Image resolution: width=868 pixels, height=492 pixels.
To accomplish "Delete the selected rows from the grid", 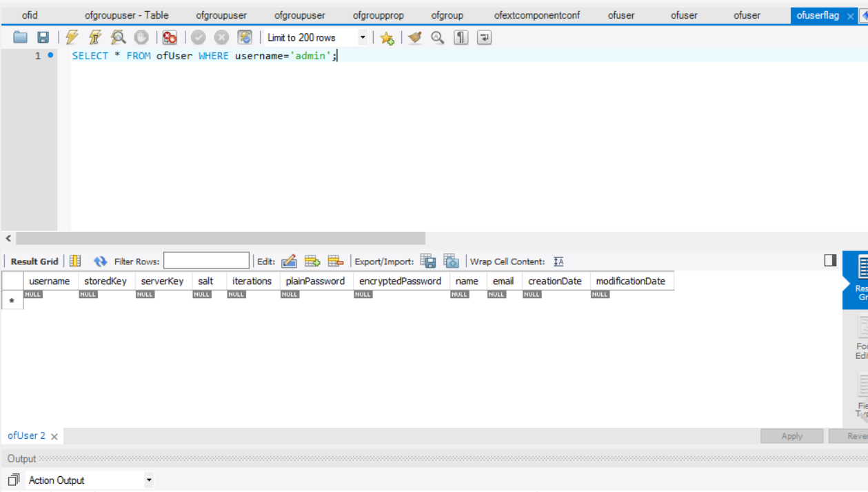I will coord(336,261).
